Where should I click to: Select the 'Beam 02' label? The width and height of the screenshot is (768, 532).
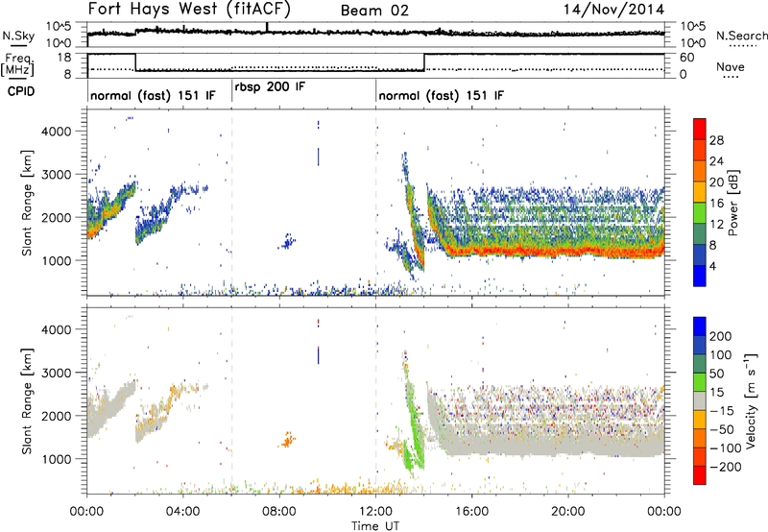[374, 11]
